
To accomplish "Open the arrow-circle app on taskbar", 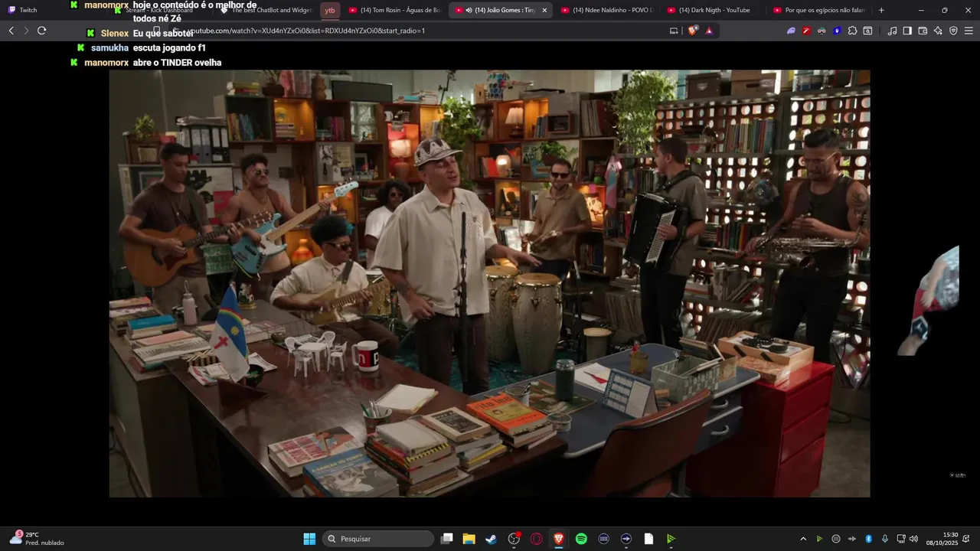I will 626,539.
